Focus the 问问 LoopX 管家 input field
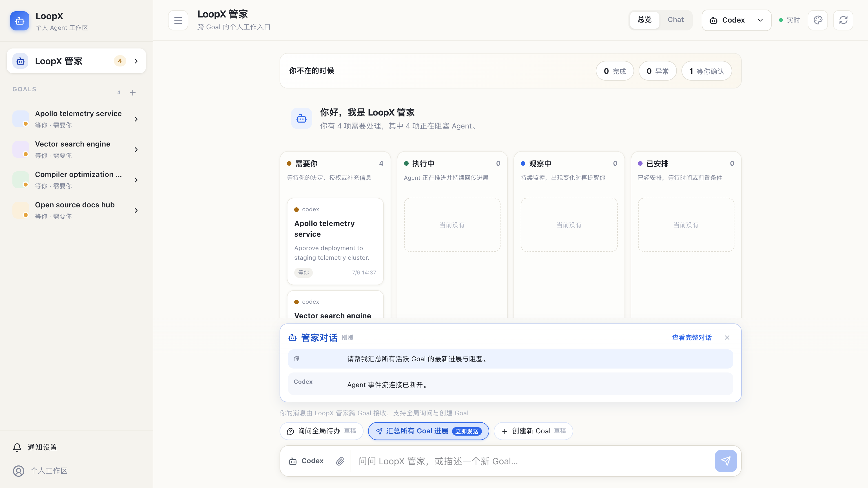Image resolution: width=868 pixels, height=488 pixels. point(532,461)
